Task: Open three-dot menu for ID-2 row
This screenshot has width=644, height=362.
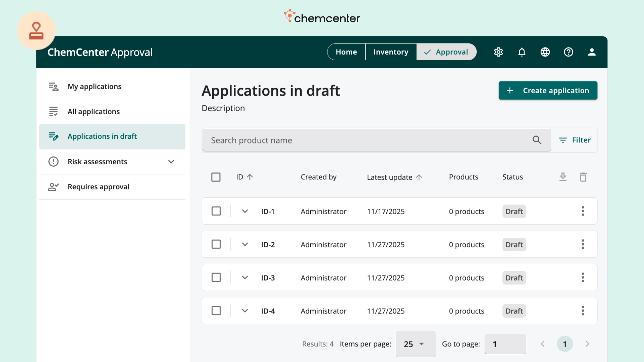Action: 583,244
